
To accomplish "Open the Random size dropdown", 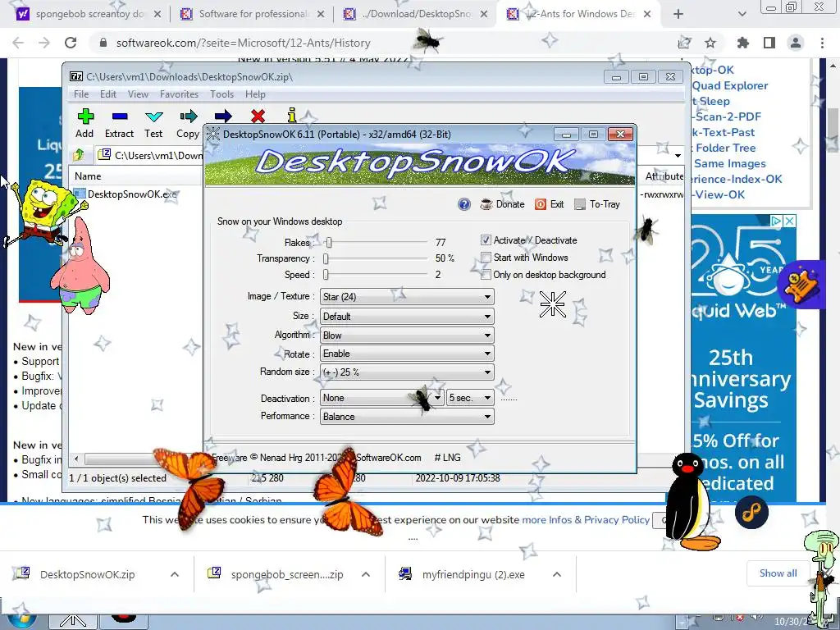I will (x=407, y=372).
